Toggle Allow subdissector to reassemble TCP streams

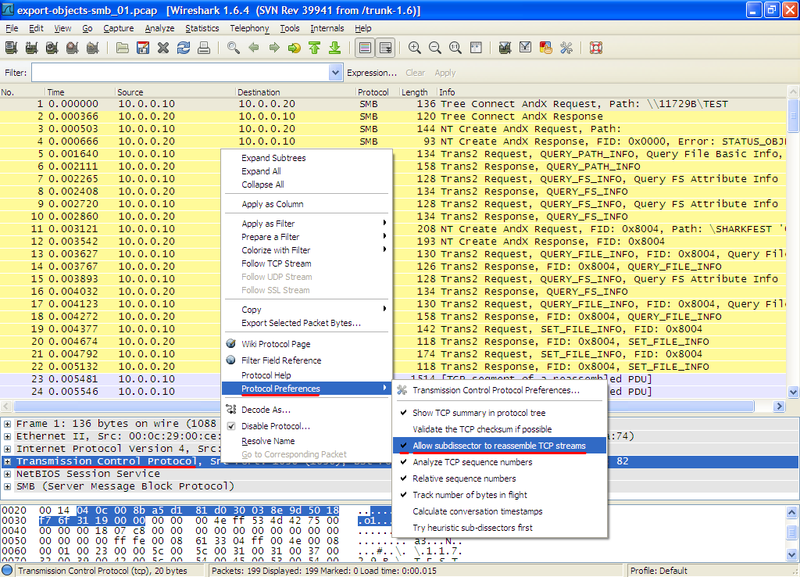(x=499, y=445)
